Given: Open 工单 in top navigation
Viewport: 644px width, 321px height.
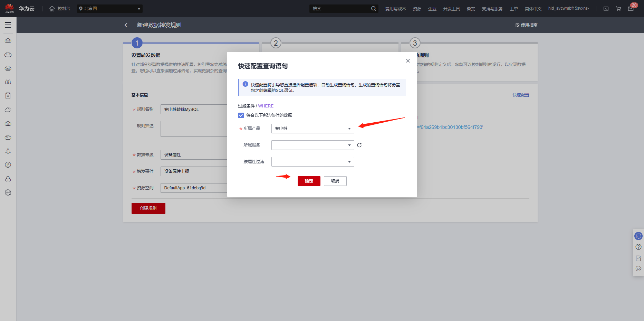Looking at the screenshot, I should tap(513, 9).
